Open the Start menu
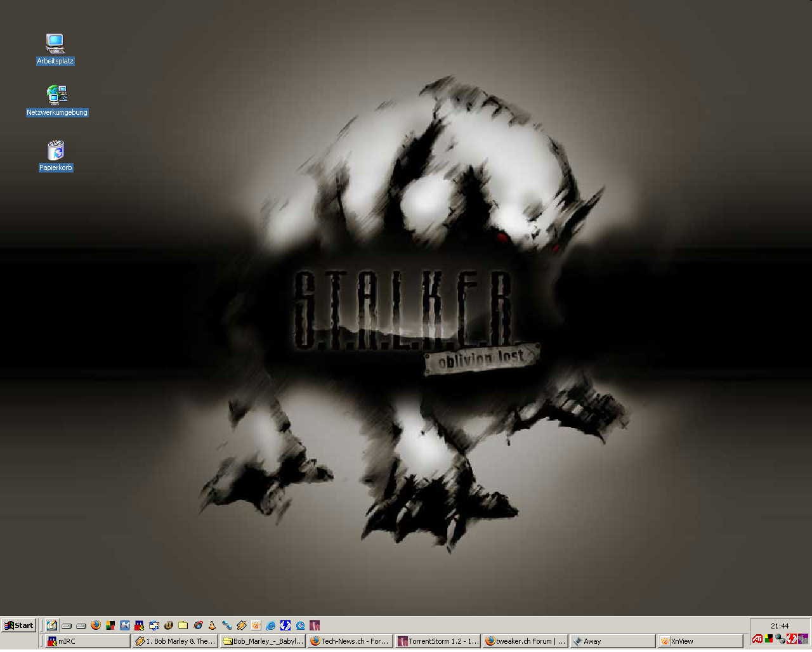The height and width of the screenshot is (652, 812). click(x=18, y=625)
